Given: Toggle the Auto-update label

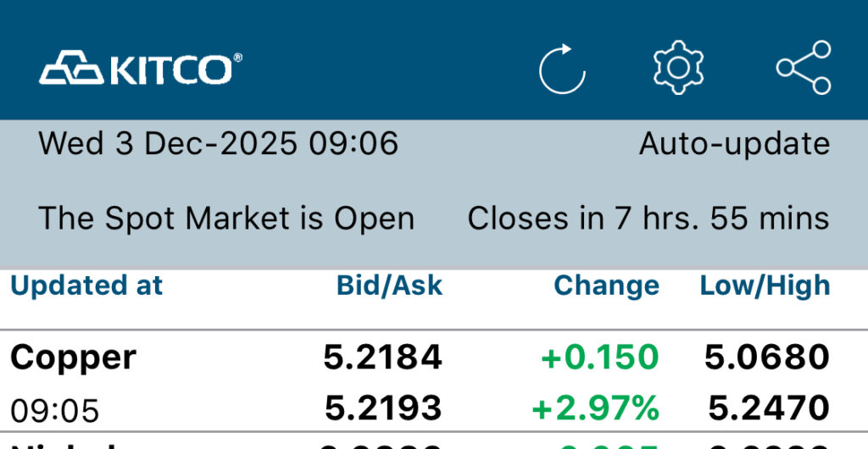Looking at the screenshot, I should pos(734,144).
